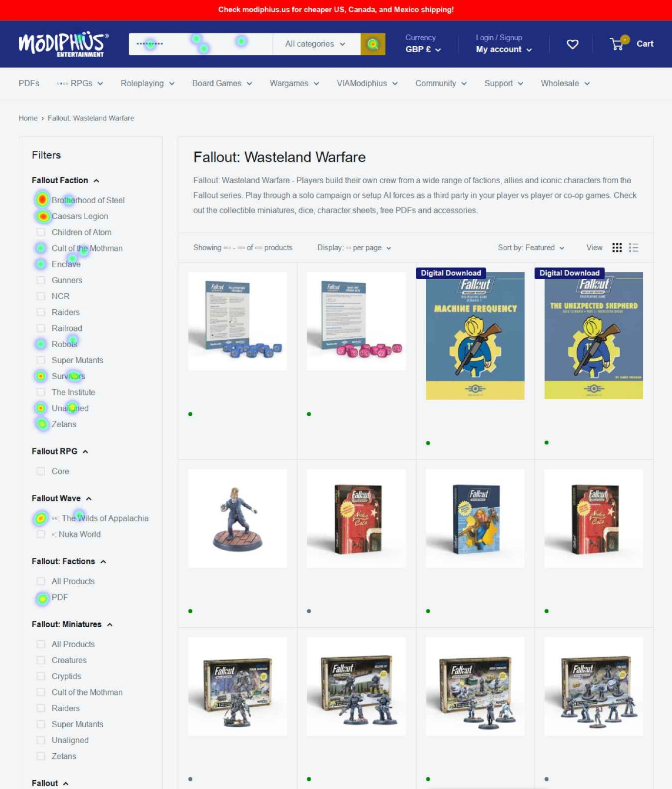Click the search magnifier button
The width and height of the screenshot is (672, 789).
(372, 44)
